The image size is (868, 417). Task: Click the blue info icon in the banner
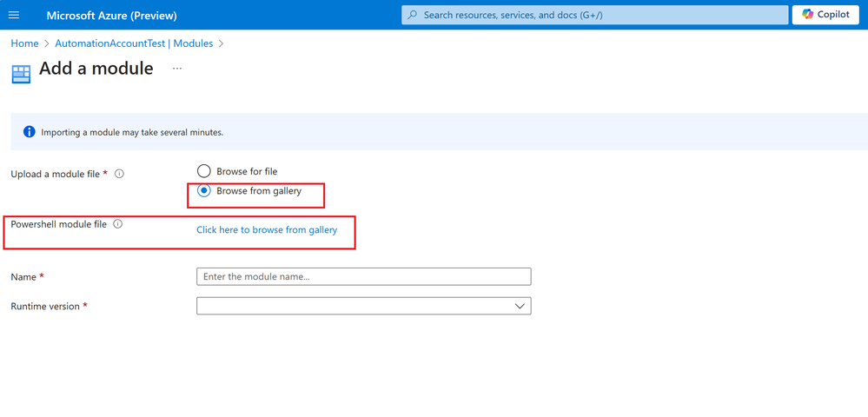pyautogui.click(x=30, y=132)
